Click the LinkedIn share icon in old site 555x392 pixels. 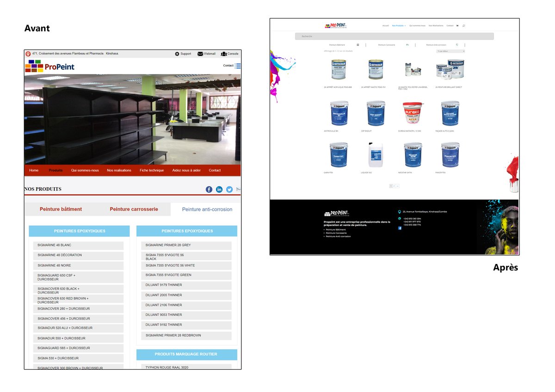pos(219,189)
